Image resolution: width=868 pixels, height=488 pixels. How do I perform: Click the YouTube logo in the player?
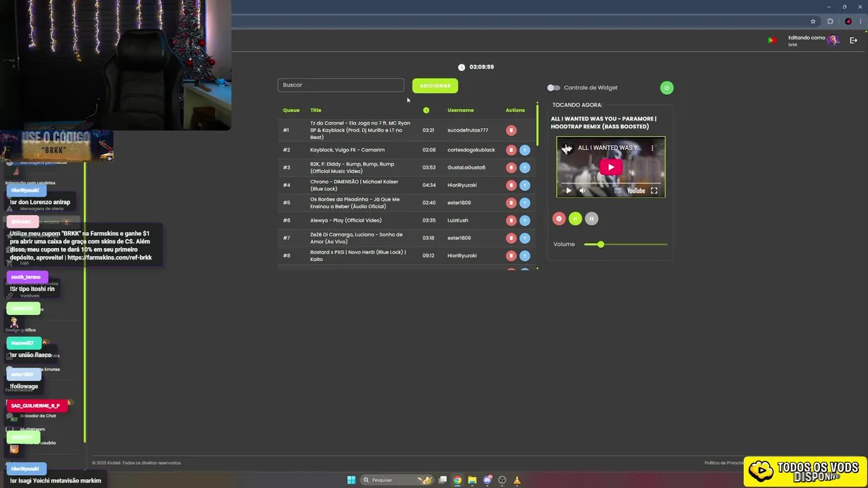click(636, 190)
